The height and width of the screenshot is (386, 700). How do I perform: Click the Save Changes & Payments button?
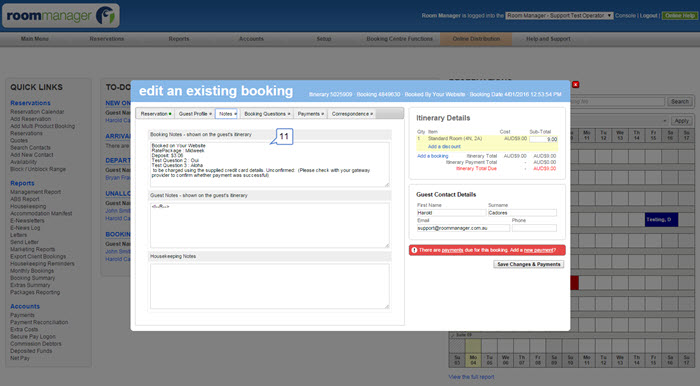529,264
